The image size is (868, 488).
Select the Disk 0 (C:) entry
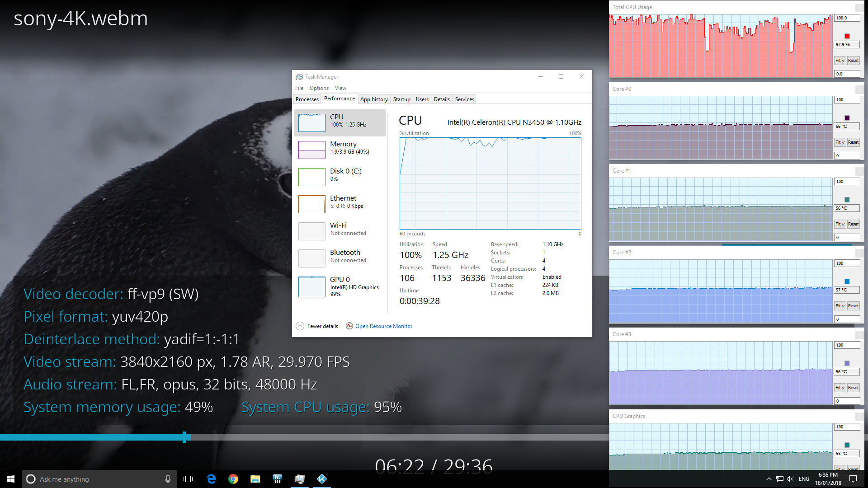pyautogui.click(x=340, y=177)
